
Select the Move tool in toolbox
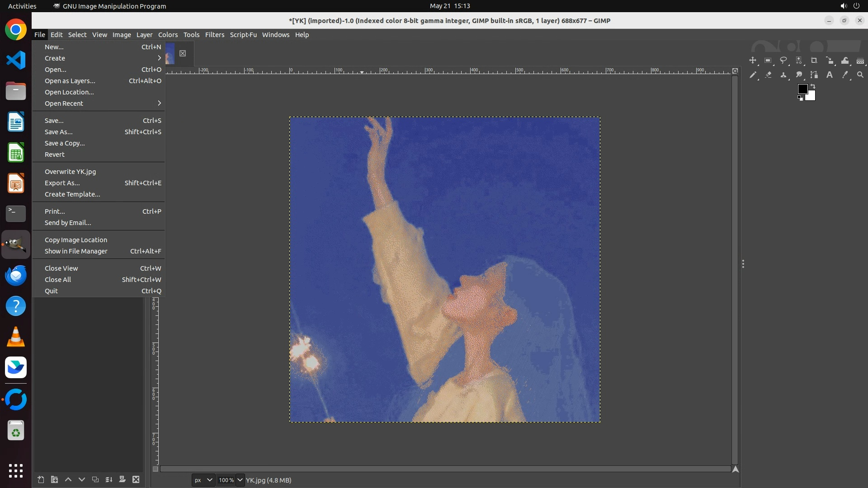coord(753,61)
